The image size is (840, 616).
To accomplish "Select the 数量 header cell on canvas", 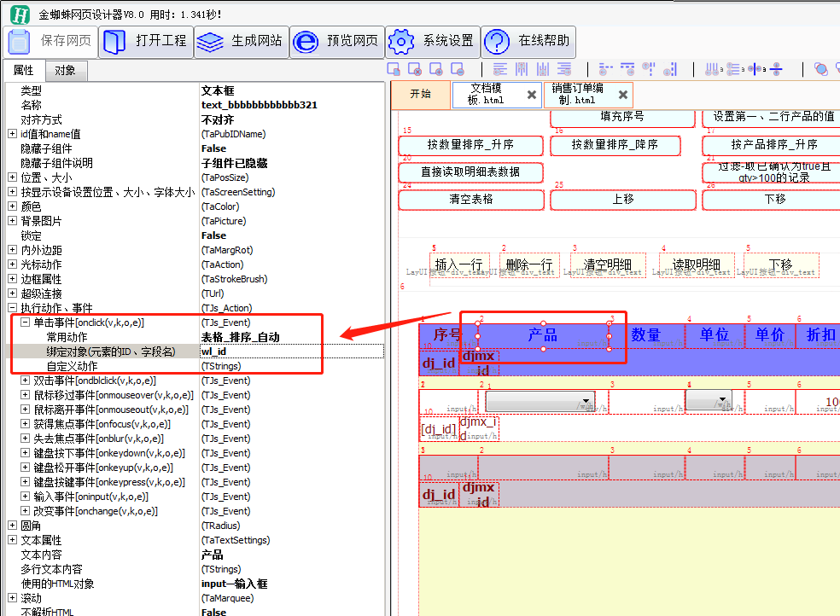I will 646,335.
